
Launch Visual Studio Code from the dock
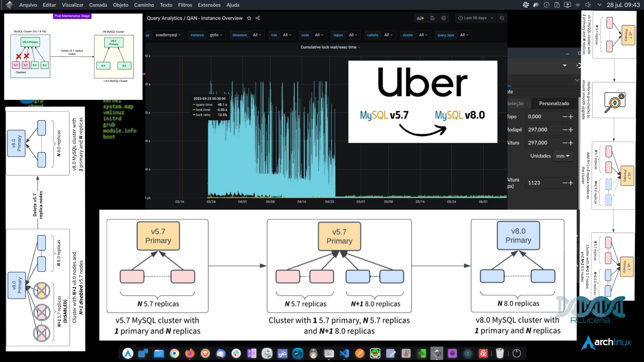pyautogui.click(x=344, y=353)
